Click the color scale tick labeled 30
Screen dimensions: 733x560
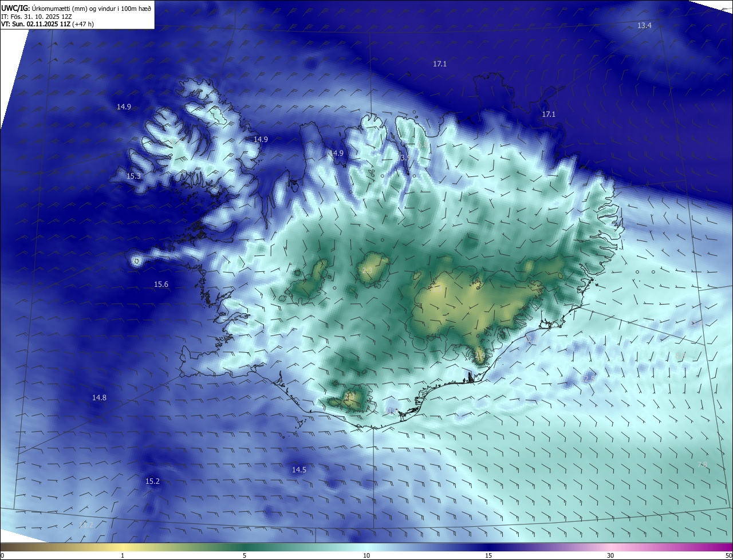pos(610,555)
